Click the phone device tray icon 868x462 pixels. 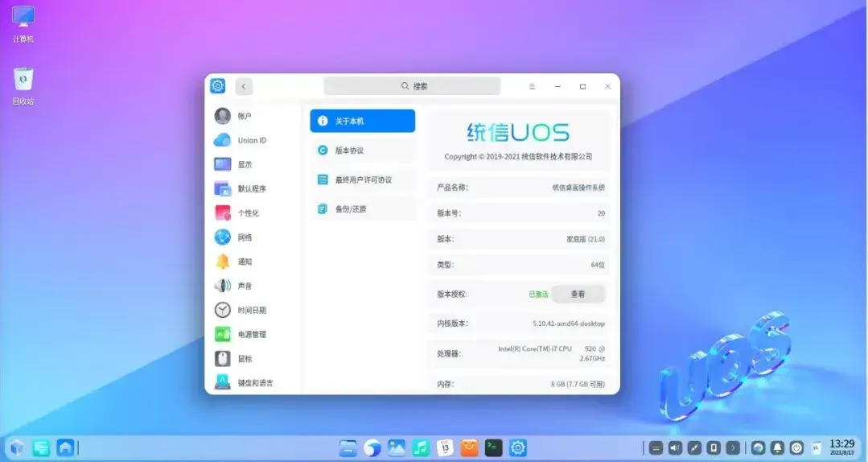[x=714, y=448]
